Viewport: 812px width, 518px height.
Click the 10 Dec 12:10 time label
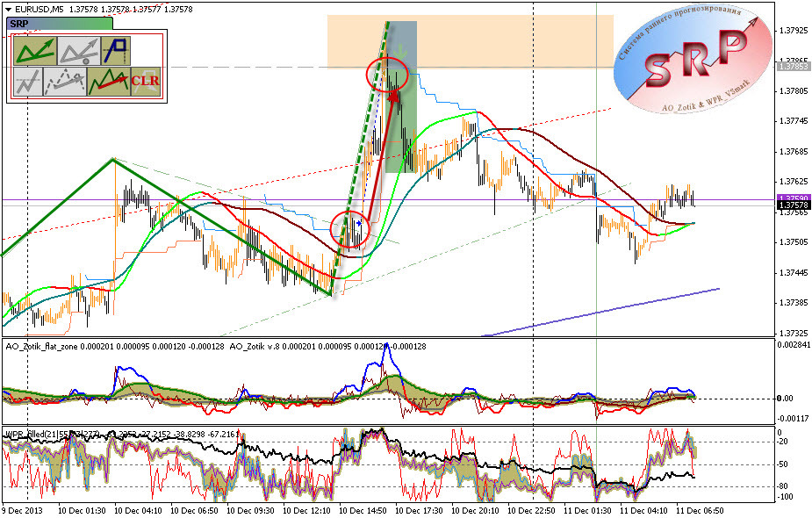306,511
